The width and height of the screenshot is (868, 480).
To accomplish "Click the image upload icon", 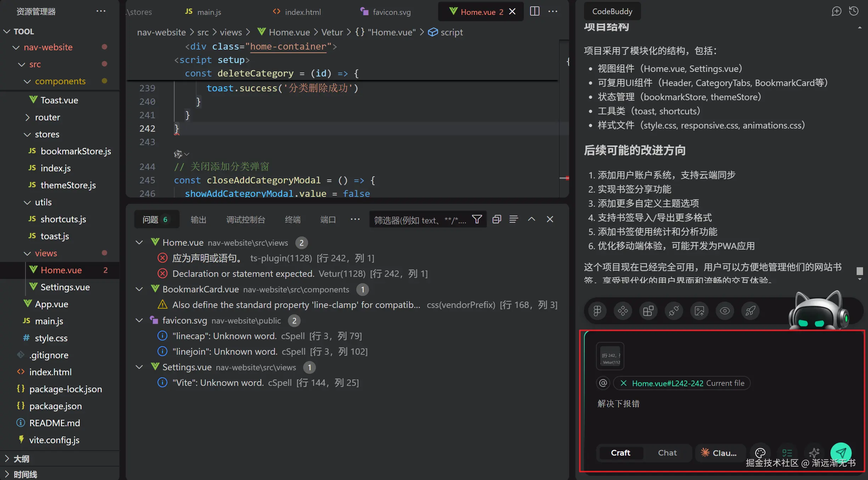I will [x=699, y=311].
